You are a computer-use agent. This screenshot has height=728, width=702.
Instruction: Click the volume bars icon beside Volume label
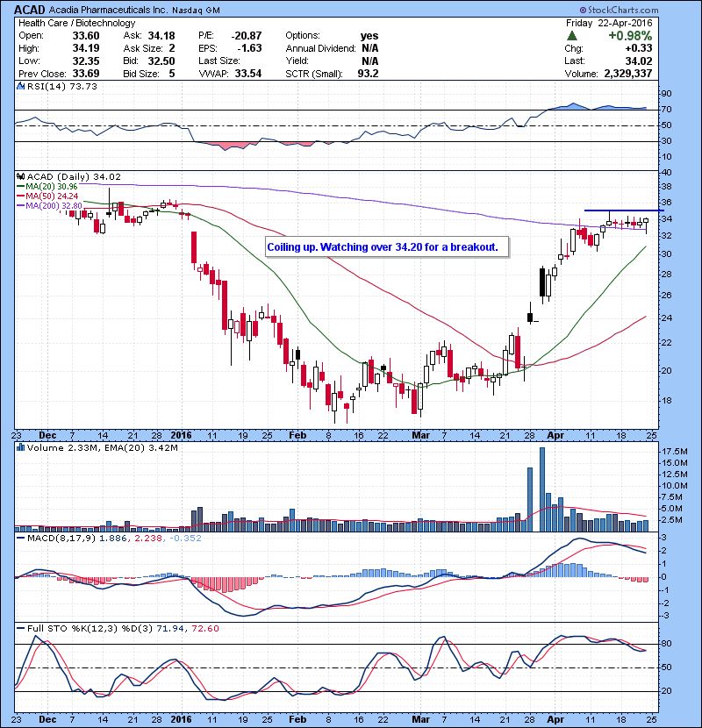point(21,447)
